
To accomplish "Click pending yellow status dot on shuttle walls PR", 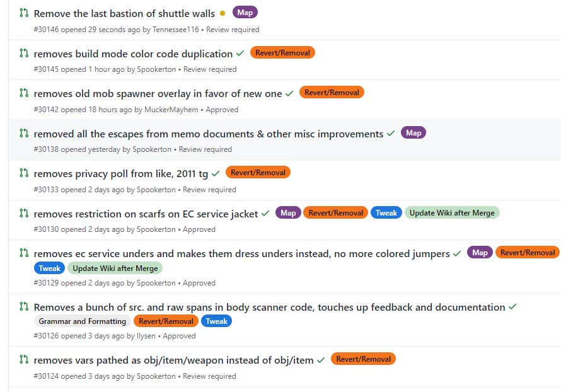I will pyautogui.click(x=223, y=14).
